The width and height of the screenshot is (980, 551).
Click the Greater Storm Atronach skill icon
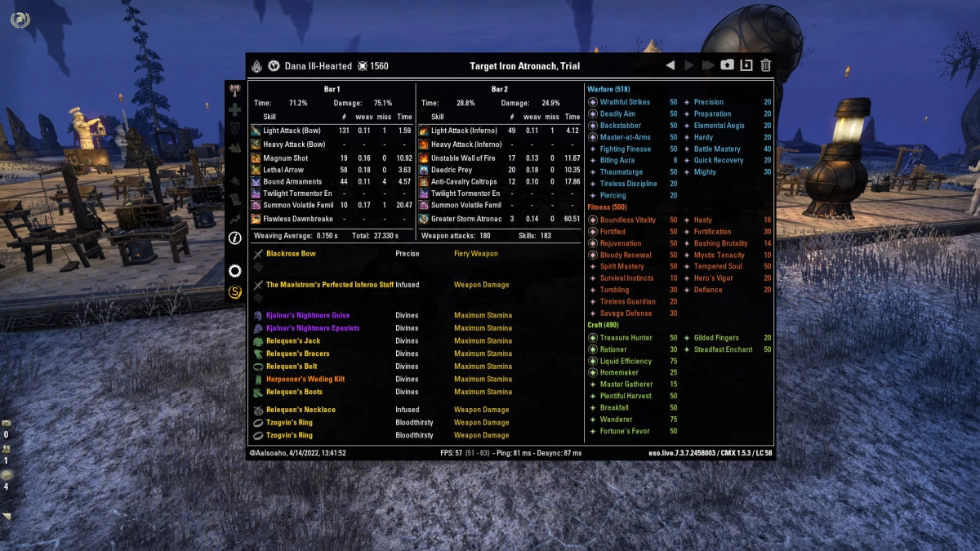[424, 219]
